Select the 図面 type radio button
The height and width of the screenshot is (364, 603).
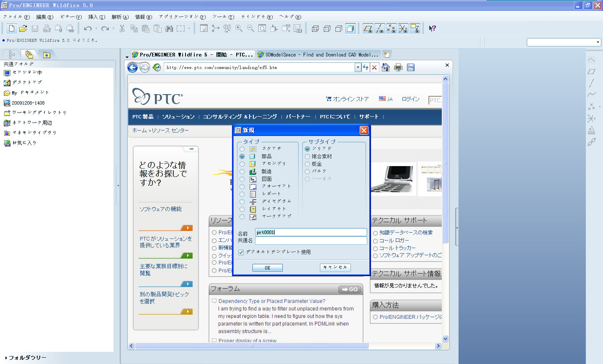click(x=242, y=179)
